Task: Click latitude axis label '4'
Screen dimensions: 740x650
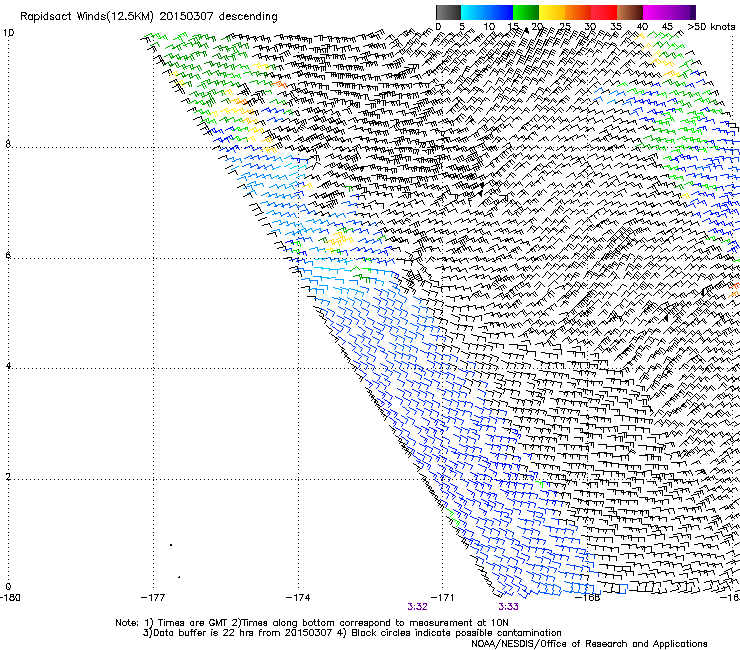Action: click(x=8, y=366)
